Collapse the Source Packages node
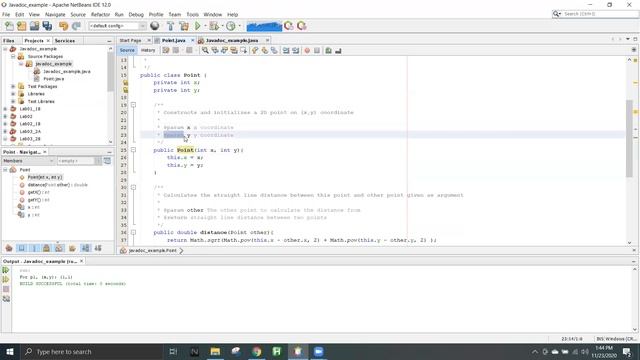Image resolution: width=640 pixels, height=360 pixels. click(x=13, y=56)
